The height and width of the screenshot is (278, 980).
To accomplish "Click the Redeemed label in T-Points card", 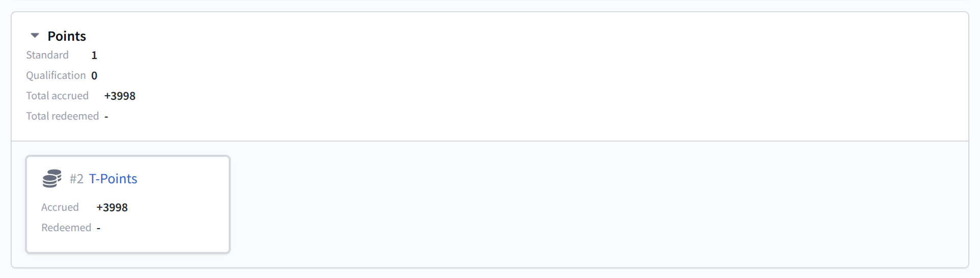I will pos(66,228).
